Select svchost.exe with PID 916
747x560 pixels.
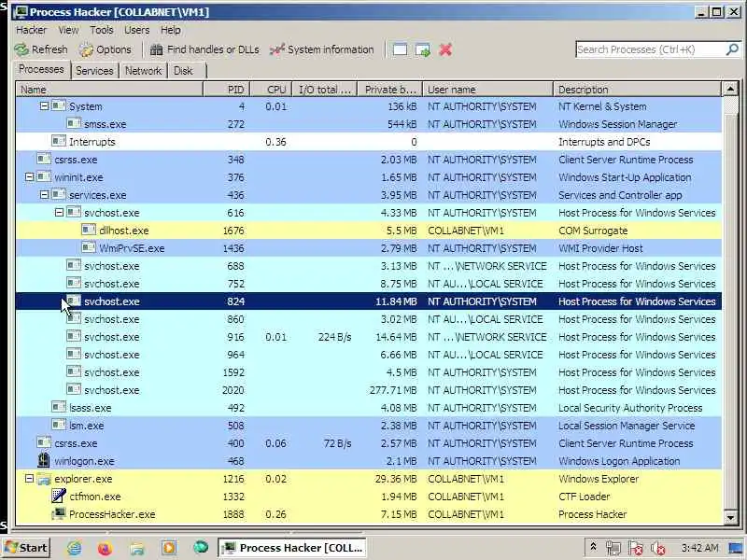[x=369, y=337]
